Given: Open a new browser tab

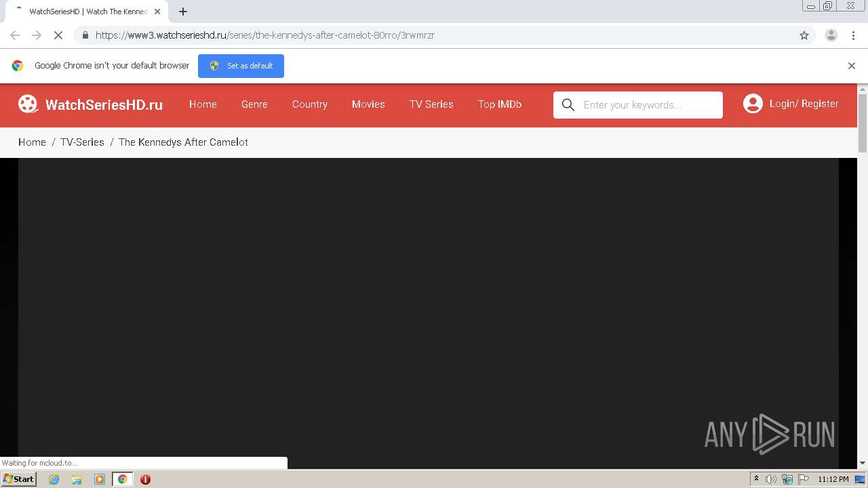Looking at the screenshot, I should click(x=183, y=12).
